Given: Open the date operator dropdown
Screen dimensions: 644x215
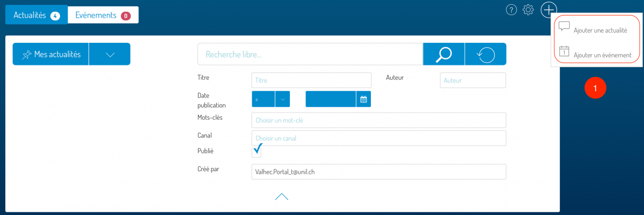Looking at the screenshot, I should (x=282, y=99).
